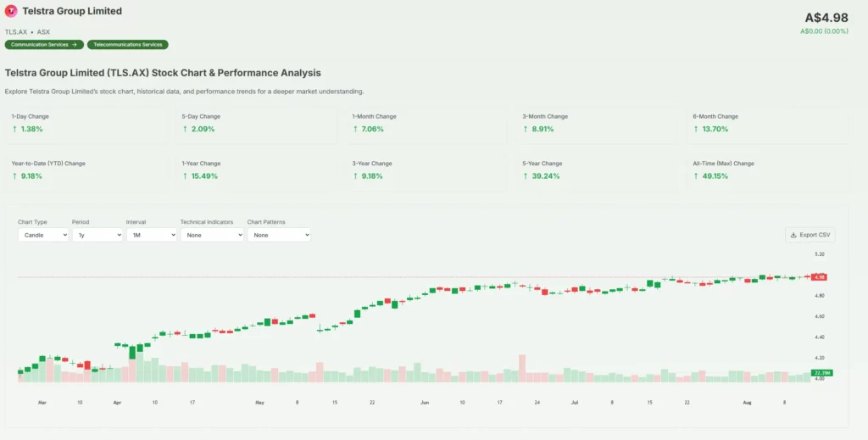Click the Telstra logo icon
Image resolution: width=868 pixels, height=440 pixels.
(11, 11)
